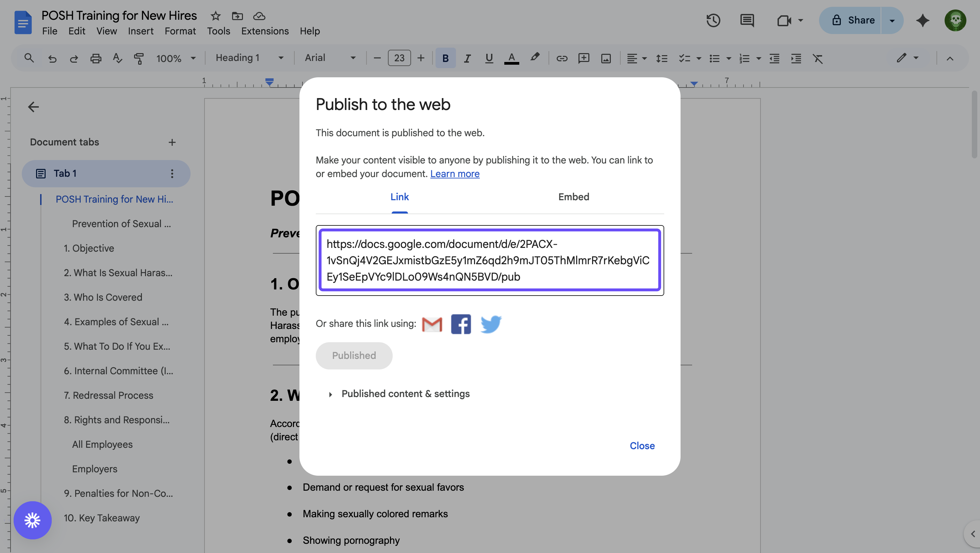Toggle bold formatting button
This screenshot has width=980, height=553.
445,58
